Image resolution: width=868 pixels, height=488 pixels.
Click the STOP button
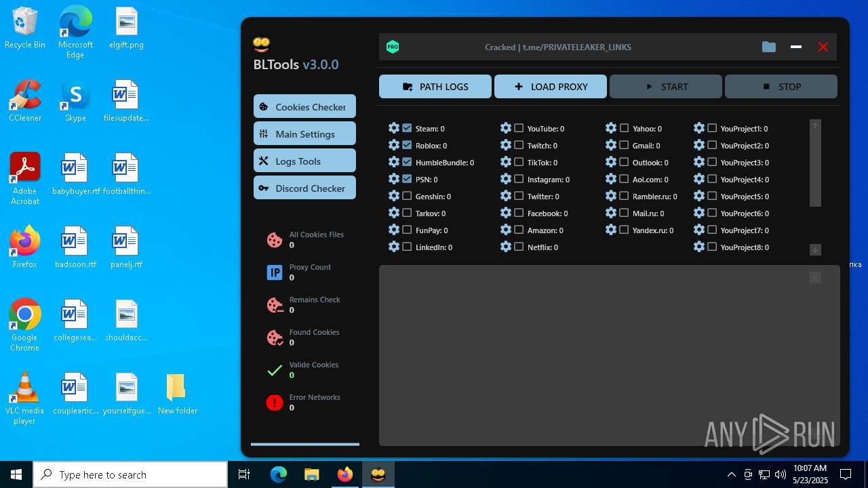click(x=781, y=87)
